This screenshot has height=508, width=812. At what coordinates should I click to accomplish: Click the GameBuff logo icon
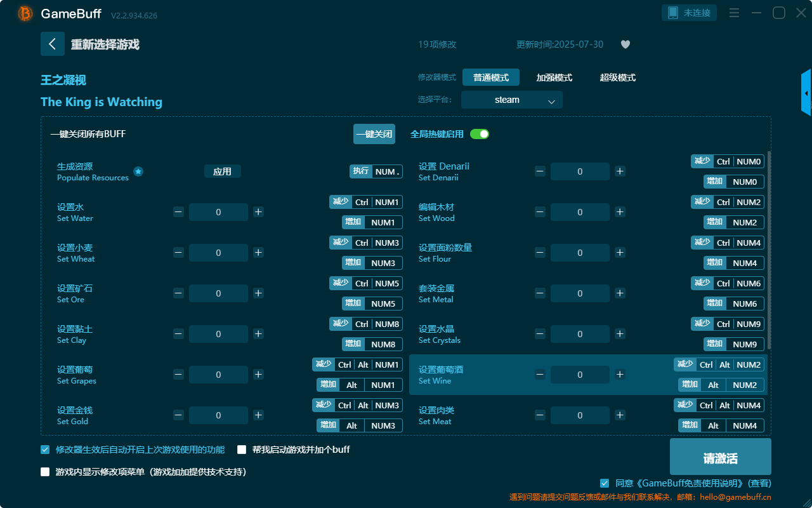[25, 13]
